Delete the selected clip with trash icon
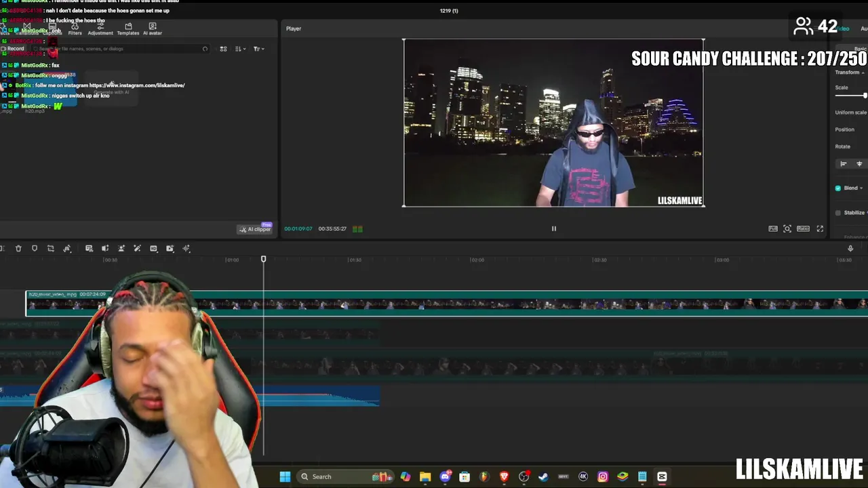Image resolution: width=868 pixels, height=488 pixels. coord(18,249)
